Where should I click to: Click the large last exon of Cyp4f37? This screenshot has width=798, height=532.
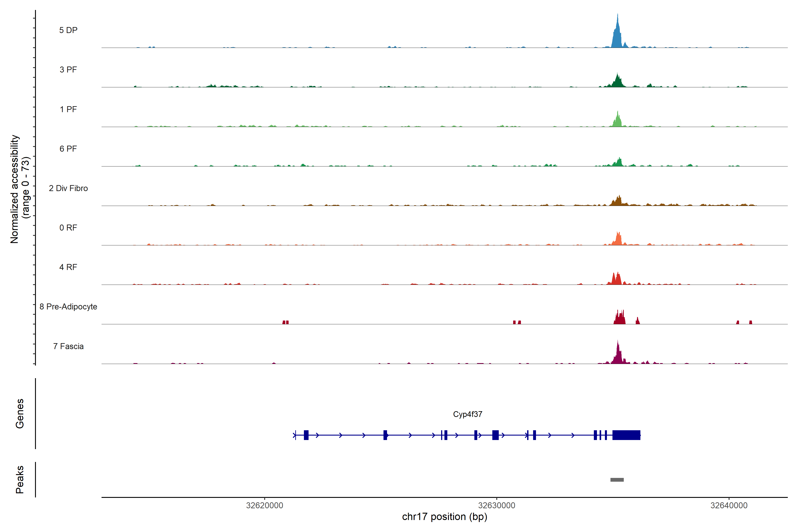pyautogui.click(x=626, y=435)
